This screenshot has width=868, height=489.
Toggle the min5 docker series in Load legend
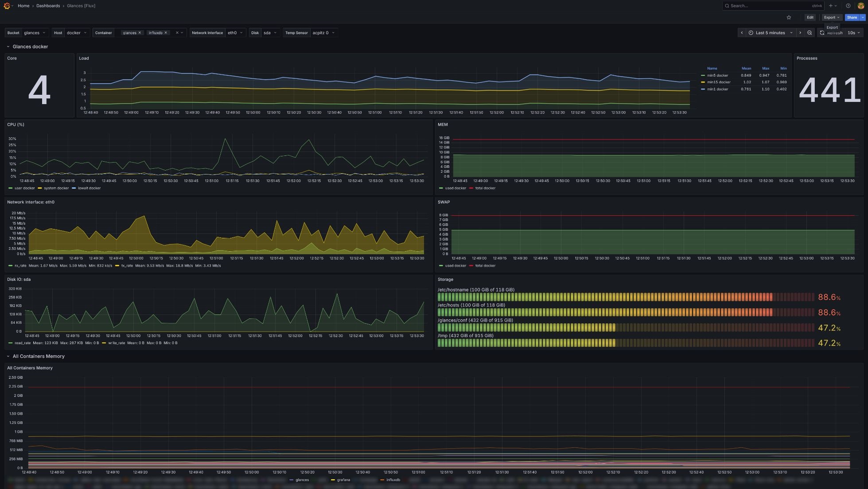tap(717, 75)
